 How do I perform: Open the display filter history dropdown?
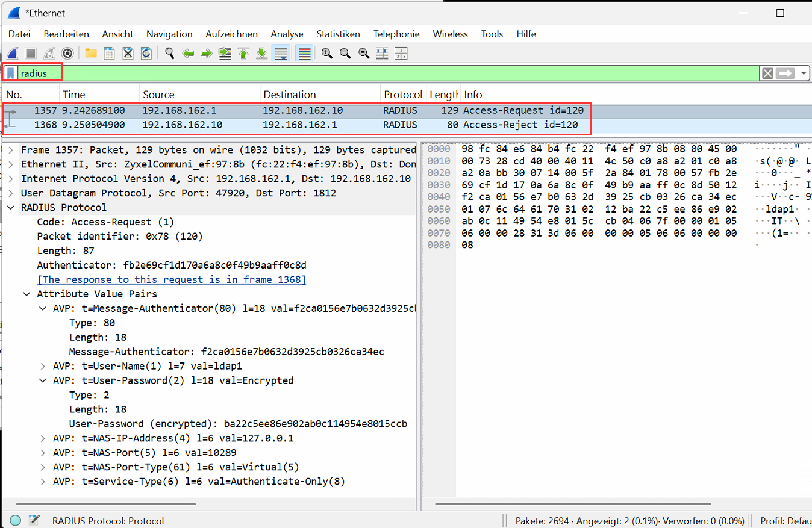(x=804, y=73)
